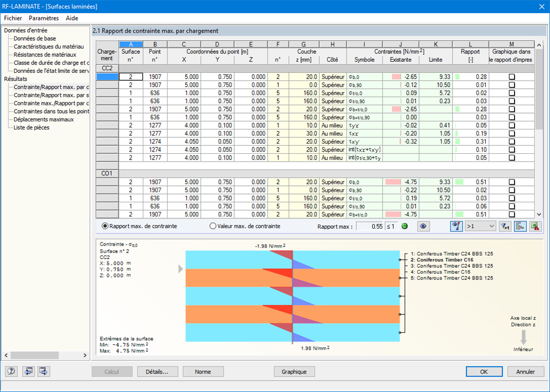
Task: Click the result diagrams visibility eye icon
Action: coord(423,227)
